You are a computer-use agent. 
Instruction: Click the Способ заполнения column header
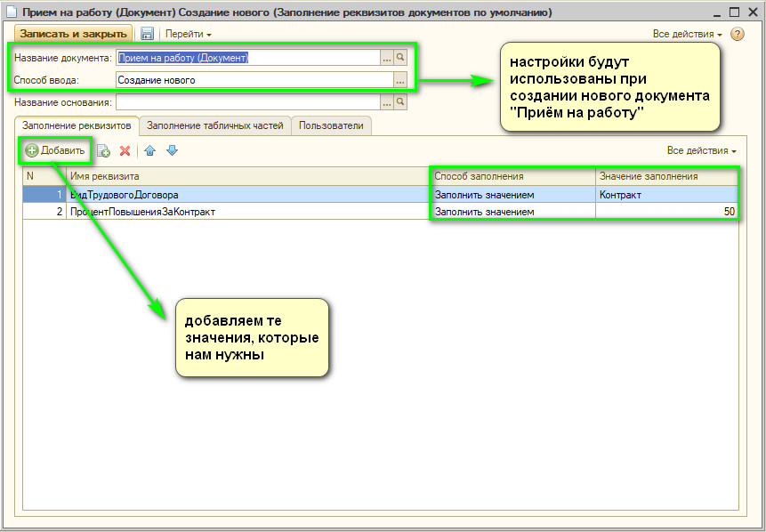(512, 176)
